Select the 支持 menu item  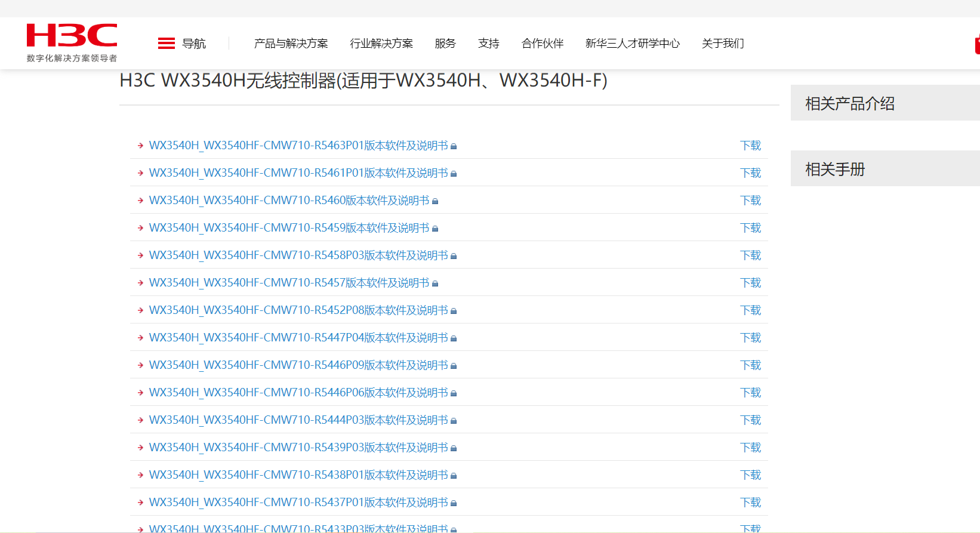(489, 44)
